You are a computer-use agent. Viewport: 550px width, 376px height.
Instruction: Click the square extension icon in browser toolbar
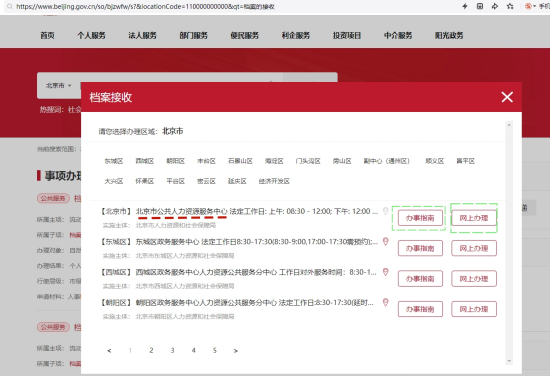tap(480, 6)
